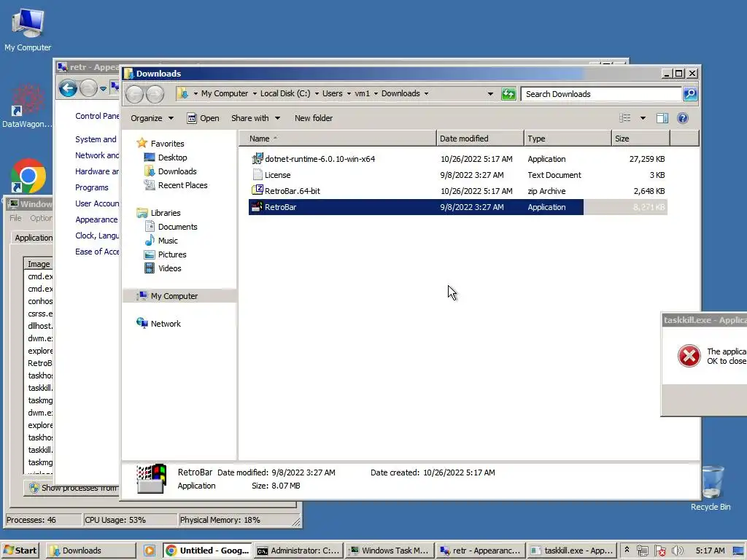Open the view options dropdown arrow

643,118
